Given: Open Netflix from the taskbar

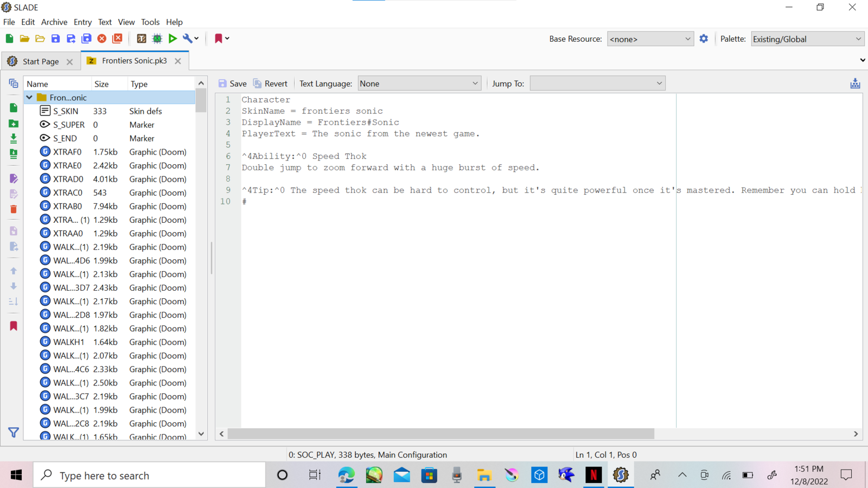Looking at the screenshot, I should coord(593,476).
